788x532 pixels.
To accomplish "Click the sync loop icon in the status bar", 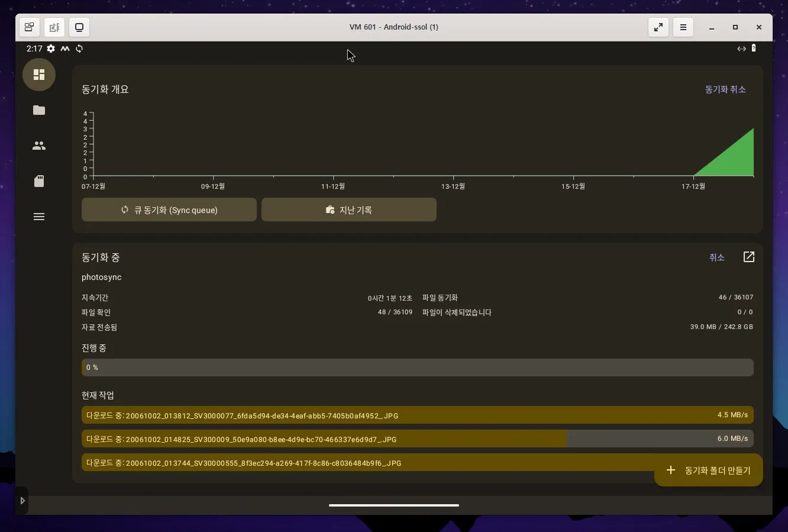I will click(79, 49).
